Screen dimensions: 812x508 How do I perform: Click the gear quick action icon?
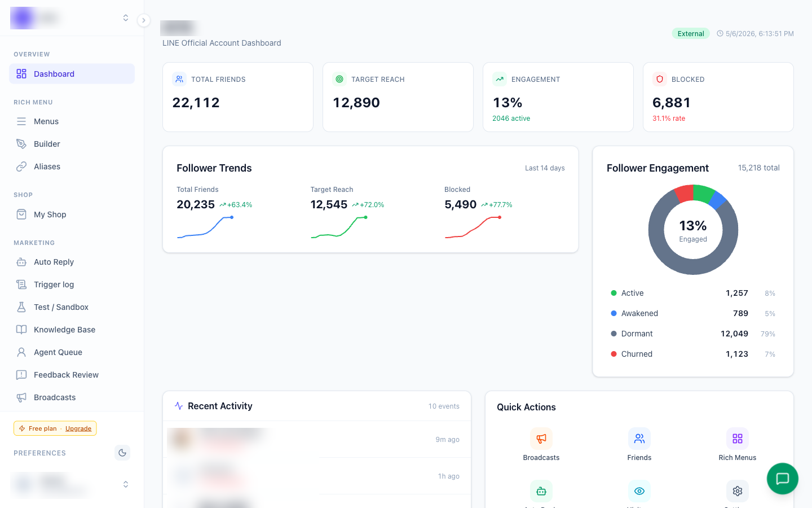[738, 491]
